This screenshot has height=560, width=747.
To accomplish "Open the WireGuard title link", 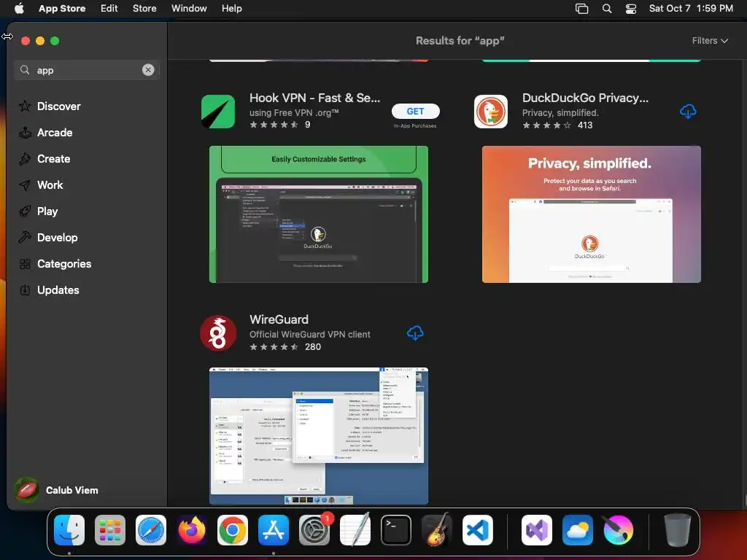I will (279, 319).
